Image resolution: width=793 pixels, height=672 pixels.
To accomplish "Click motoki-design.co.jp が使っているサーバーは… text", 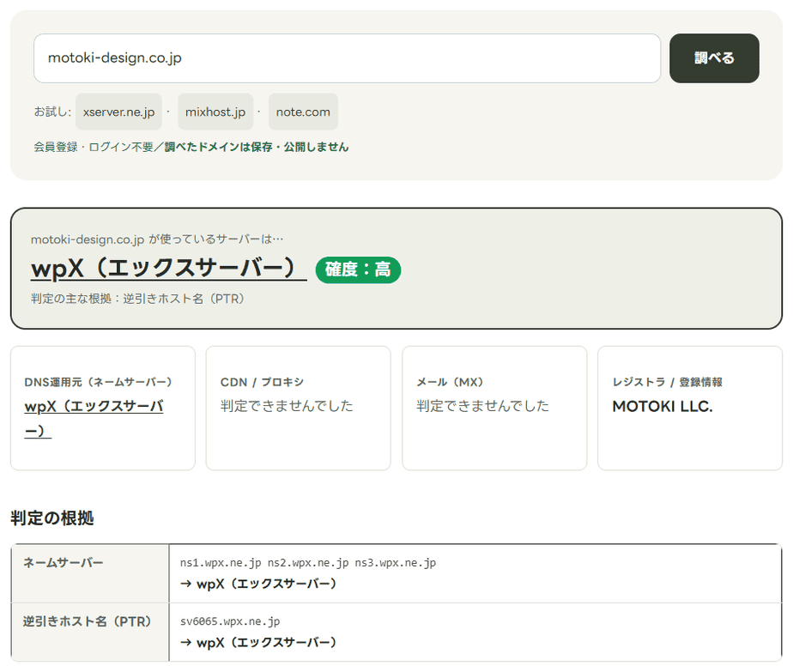I will pyautogui.click(x=157, y=239).
